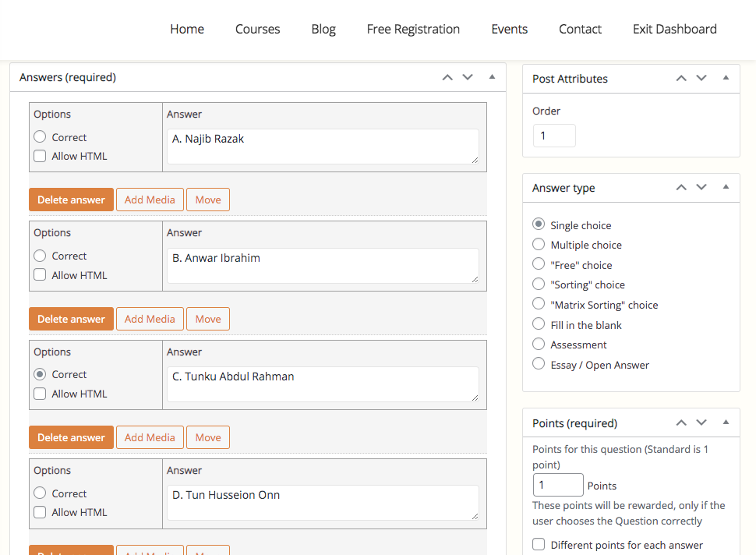The image size is (756, 555).
Task: Enable Allow HTML for Anwar Ibrahim answer
Action: (41, 275)
